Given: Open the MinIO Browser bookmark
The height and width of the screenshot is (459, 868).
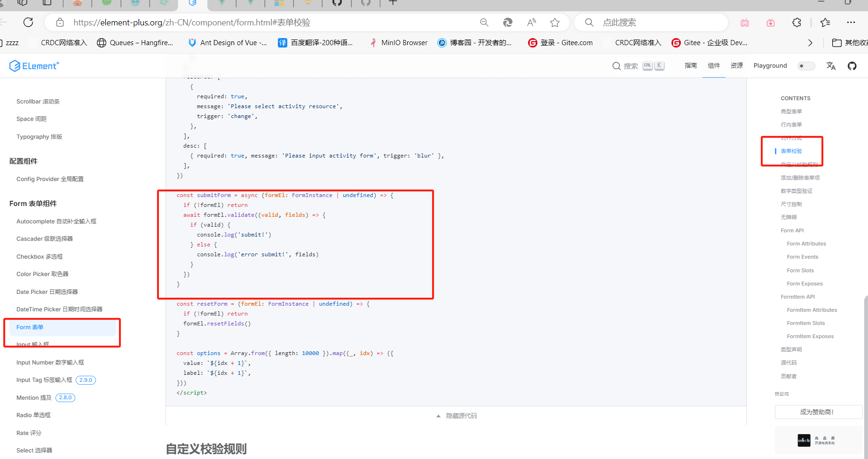Looking at the screenshot, I should pos(398,43).
